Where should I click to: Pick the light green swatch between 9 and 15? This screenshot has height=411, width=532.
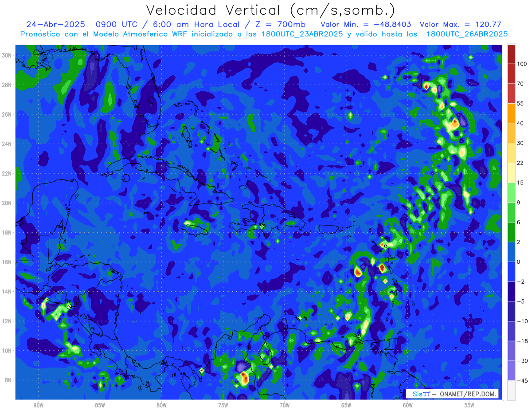[511, 192]
